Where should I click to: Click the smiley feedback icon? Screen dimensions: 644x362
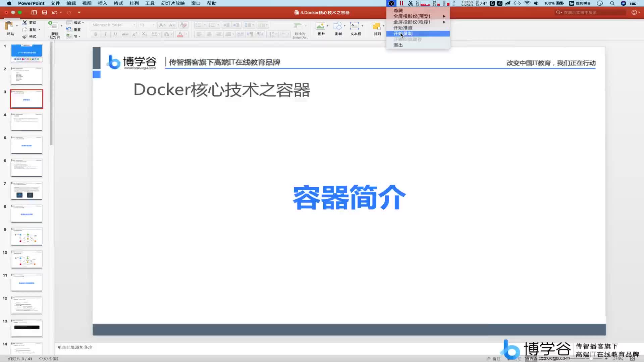(634, 12)
